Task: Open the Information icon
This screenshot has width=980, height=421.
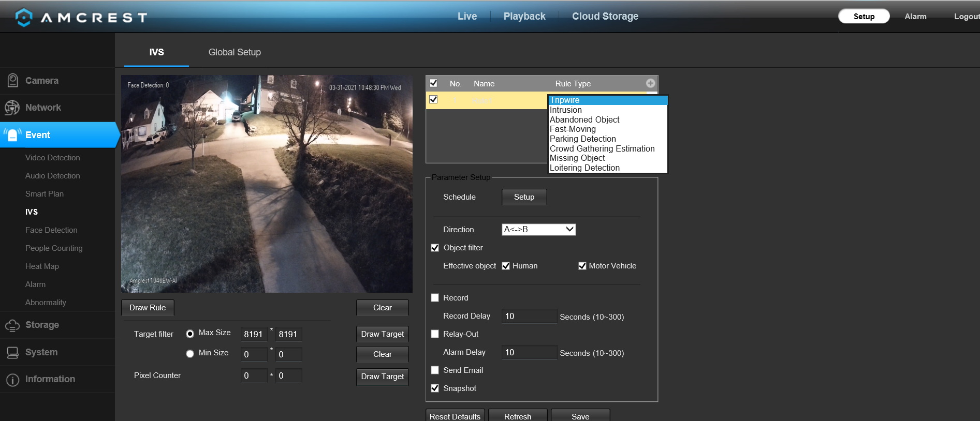Action: coord(12,380)
